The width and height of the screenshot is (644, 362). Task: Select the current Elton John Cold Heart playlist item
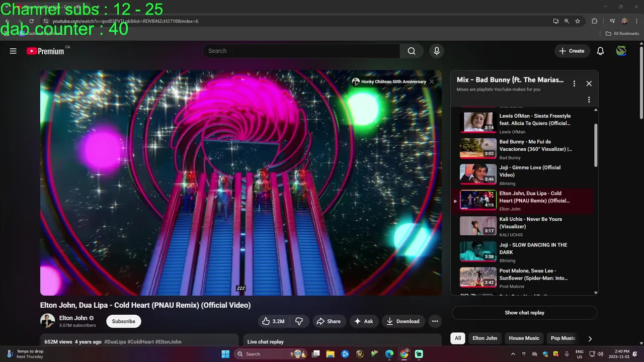522,200
